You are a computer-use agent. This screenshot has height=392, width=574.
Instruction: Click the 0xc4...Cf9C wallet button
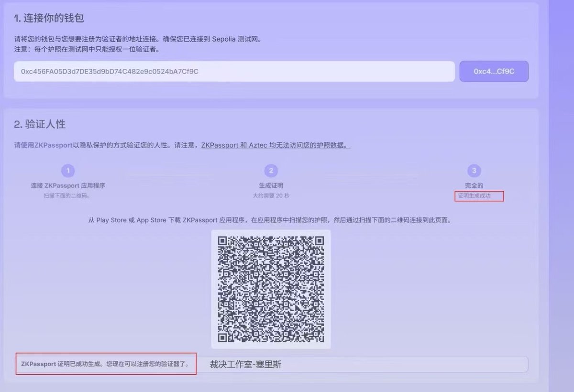494,71
